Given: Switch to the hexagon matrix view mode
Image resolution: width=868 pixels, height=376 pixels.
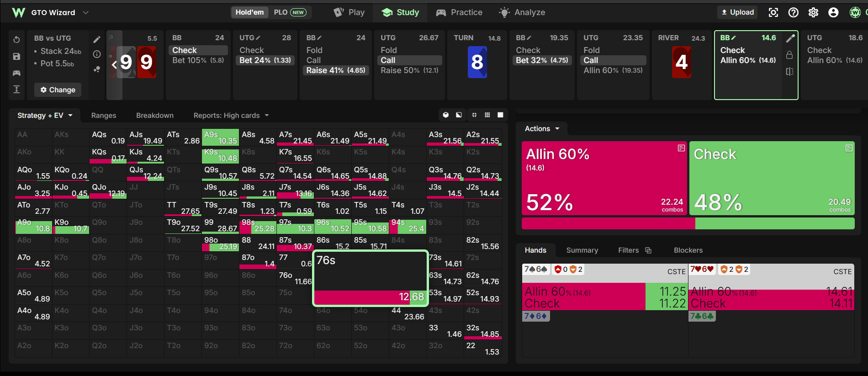Looking at the screenshot, I should pos(446,115).
